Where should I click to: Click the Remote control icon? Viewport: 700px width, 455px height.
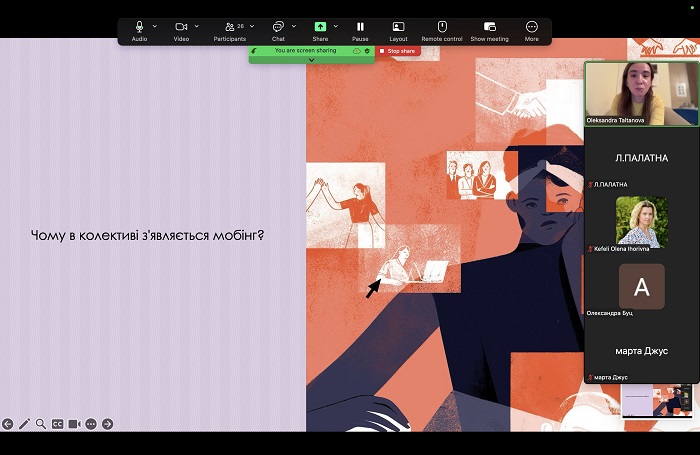click(441, 27)
